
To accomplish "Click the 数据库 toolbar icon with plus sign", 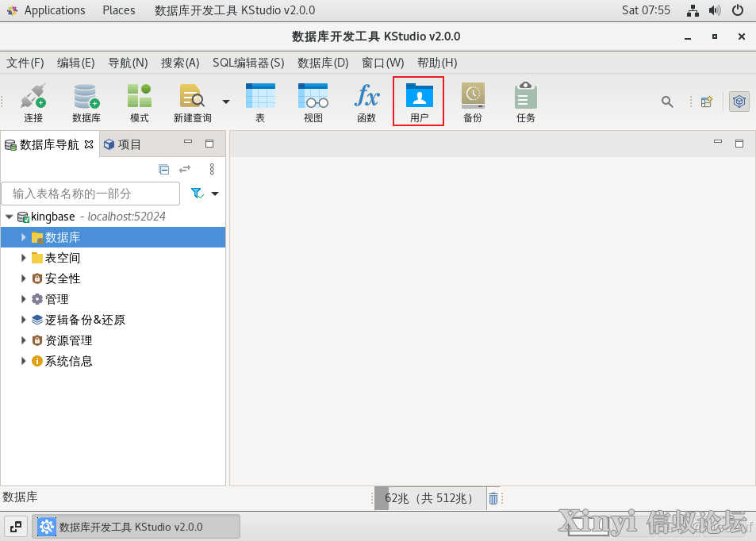I will pyautogui.click(x=86, y=102).
